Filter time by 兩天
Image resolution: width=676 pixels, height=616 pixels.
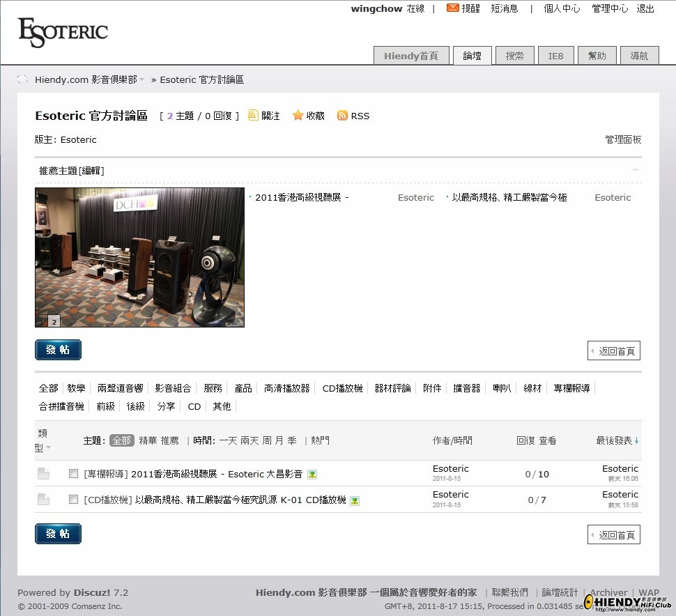click(249, 440)
